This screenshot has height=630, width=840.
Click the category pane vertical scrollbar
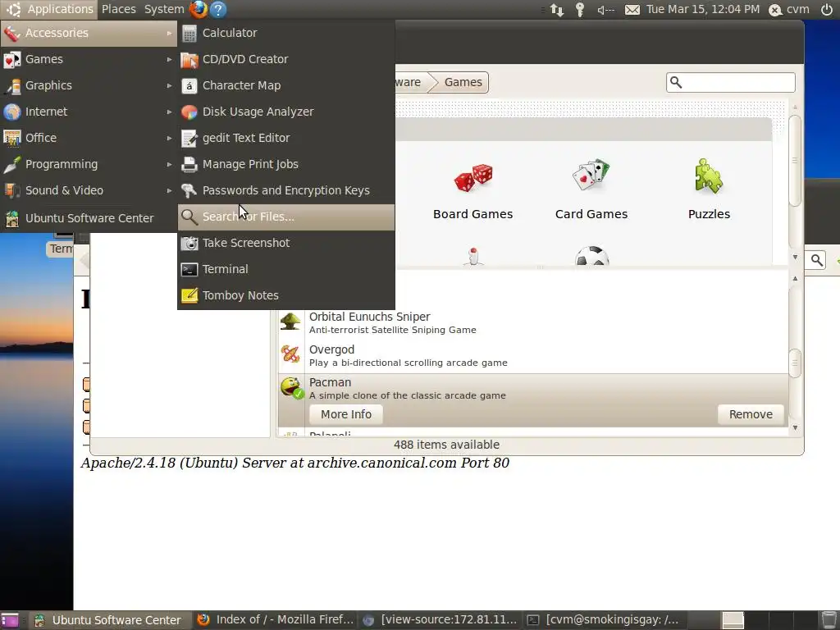click(795, 160)
